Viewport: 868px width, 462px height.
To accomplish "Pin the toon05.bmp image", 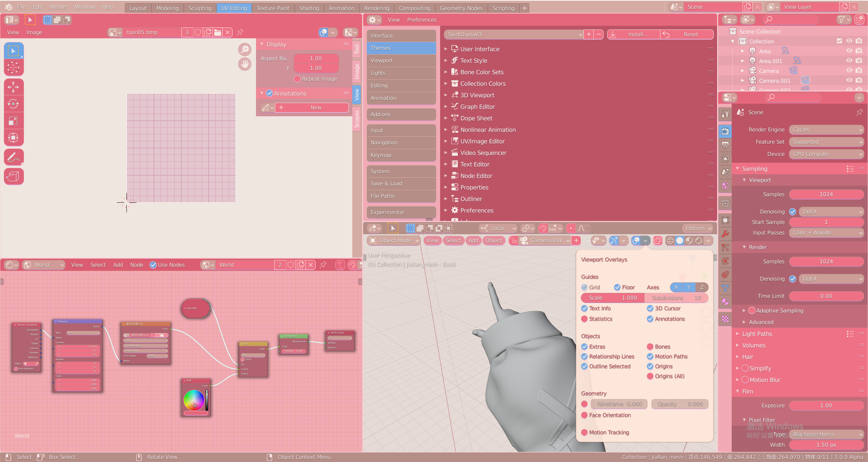I will pyautogui.click(x=240, y=32).
